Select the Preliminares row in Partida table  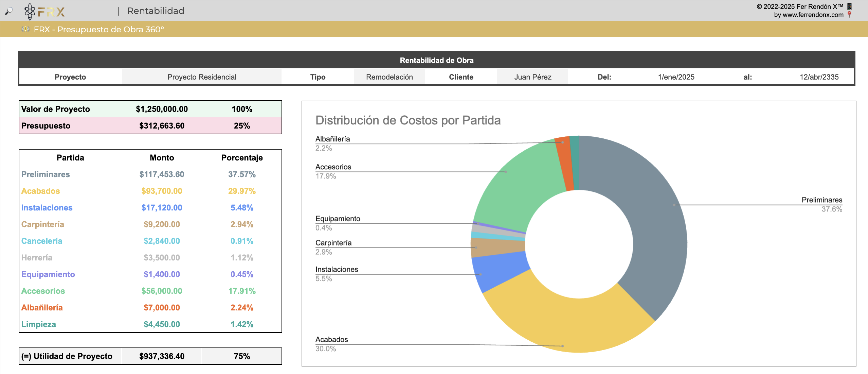[x=46, y=174]
